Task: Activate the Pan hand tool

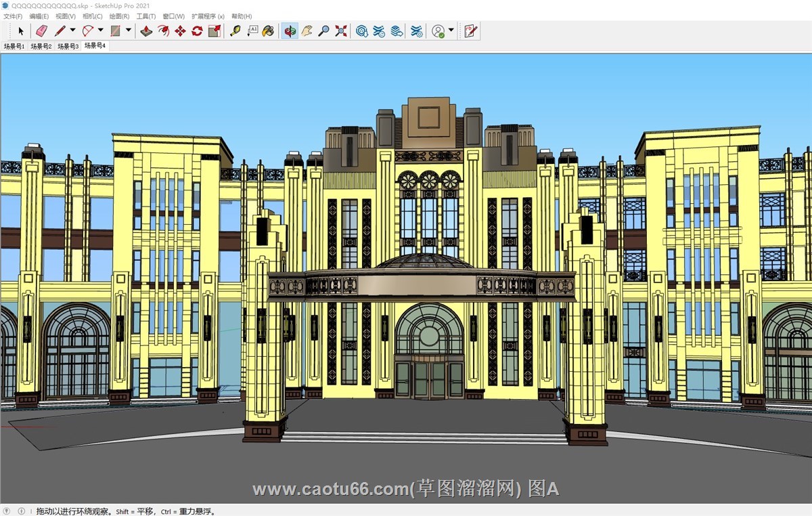Action: pyautogui.click(x=307, y=30)
